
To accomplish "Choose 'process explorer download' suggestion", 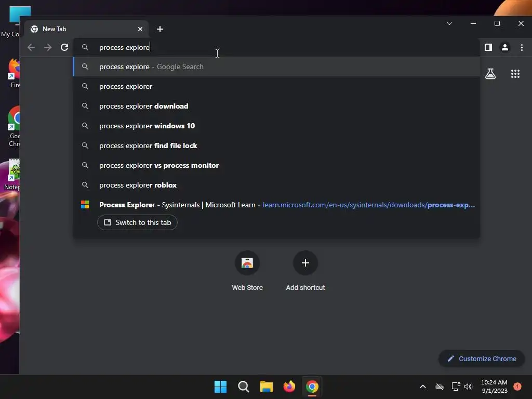I will pyautogui.click(x=276, y=106).
